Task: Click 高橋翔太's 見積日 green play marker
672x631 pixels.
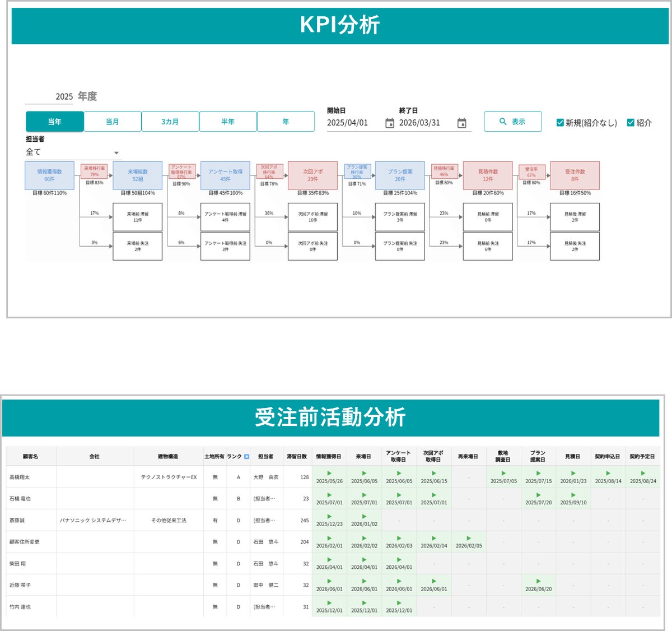Action: [573, 474]
